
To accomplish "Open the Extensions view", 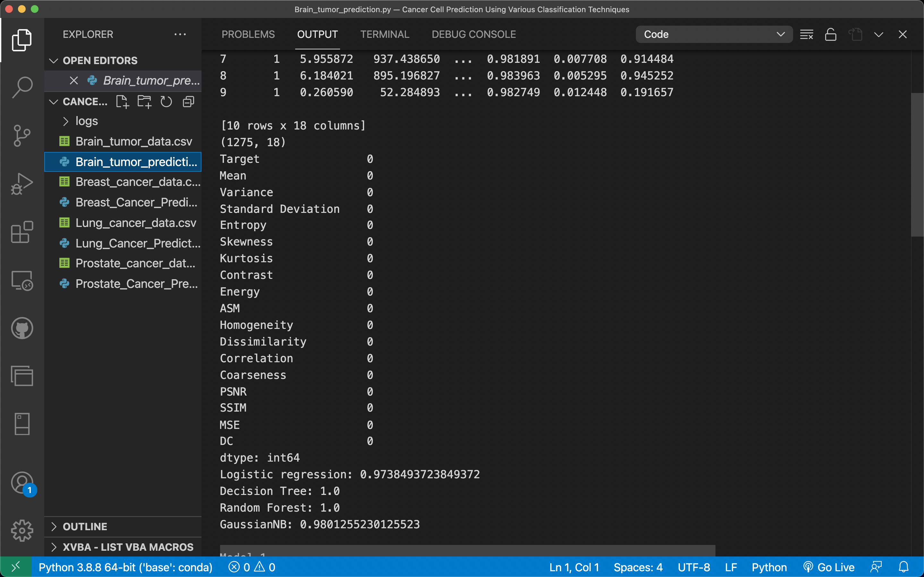I will 22,232.
